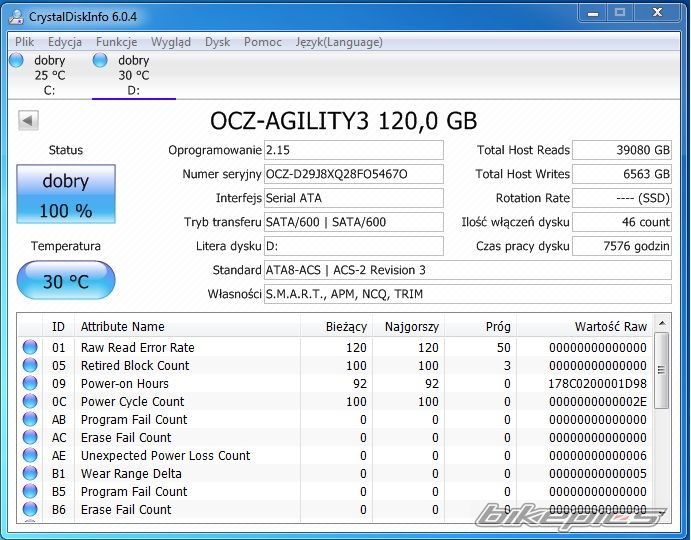691x540 pixels.
Task: Open the Język(Language) menu
Action: (338, 42)
